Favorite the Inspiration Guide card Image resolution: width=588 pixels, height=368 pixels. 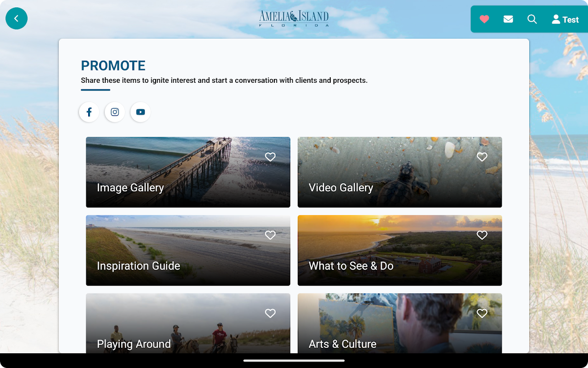[271, 235]
